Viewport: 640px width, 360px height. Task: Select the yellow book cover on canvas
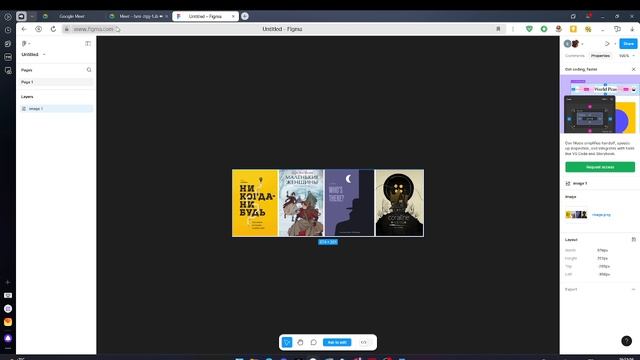click(x=255, y=203)
